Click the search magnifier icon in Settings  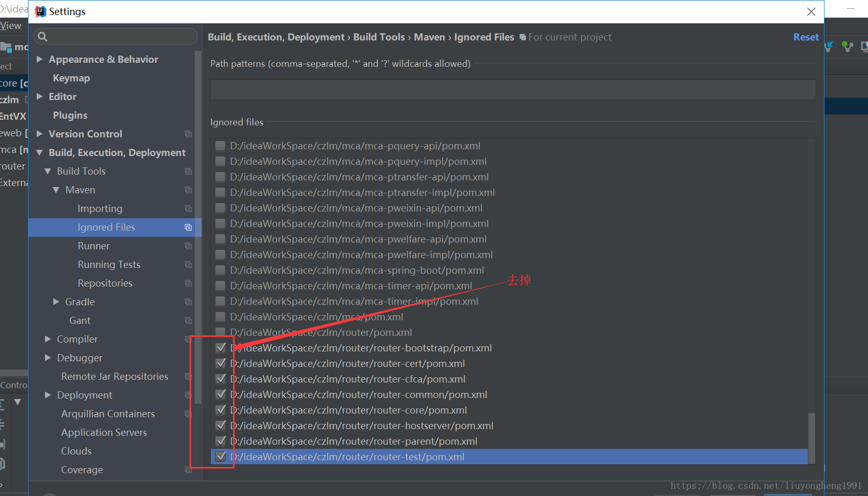pyautogui.click(x=43, y=36)
